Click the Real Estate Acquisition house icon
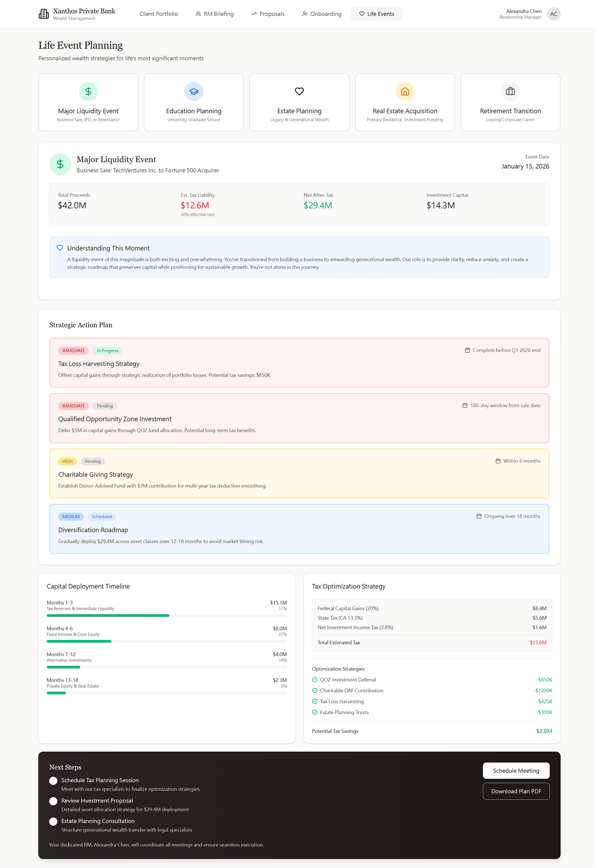This screenshot has height=868, width=595. click(405, 91)
